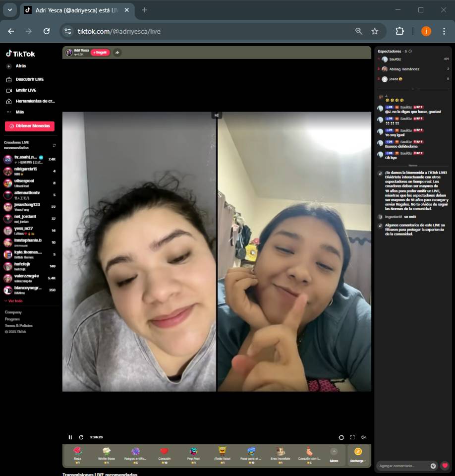455x476 pixels.
Task: Open the emoji picker in comment box
Action: click(433, 466)
